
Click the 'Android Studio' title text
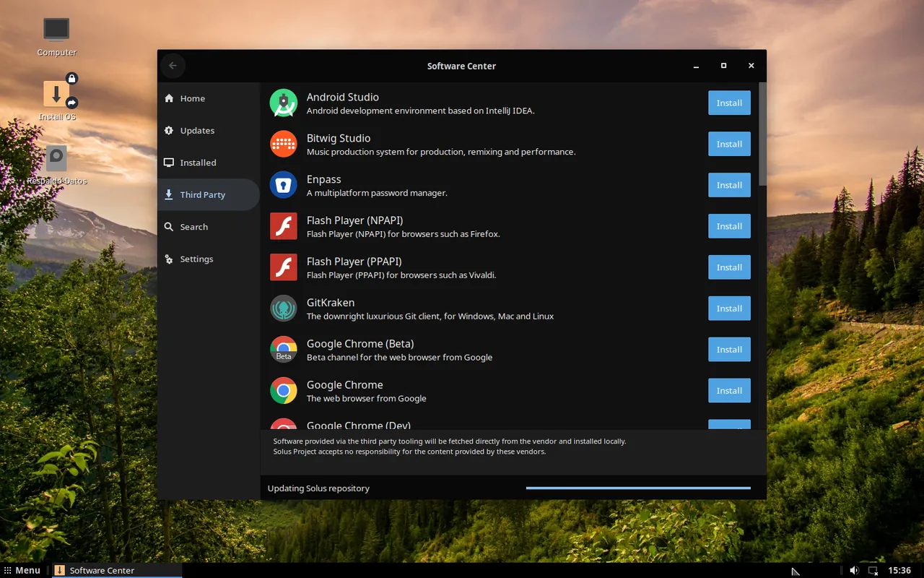point(343,97)
